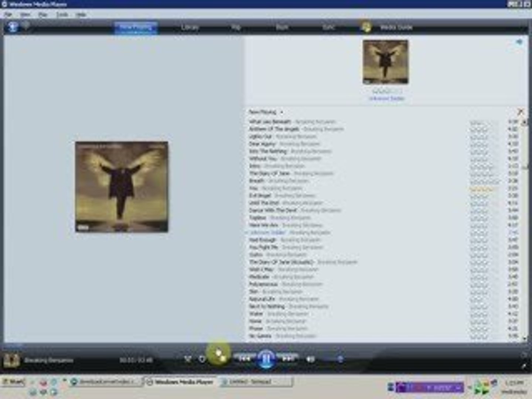
Task: Open the Sync tab
Action: click(x=328, y=27)
